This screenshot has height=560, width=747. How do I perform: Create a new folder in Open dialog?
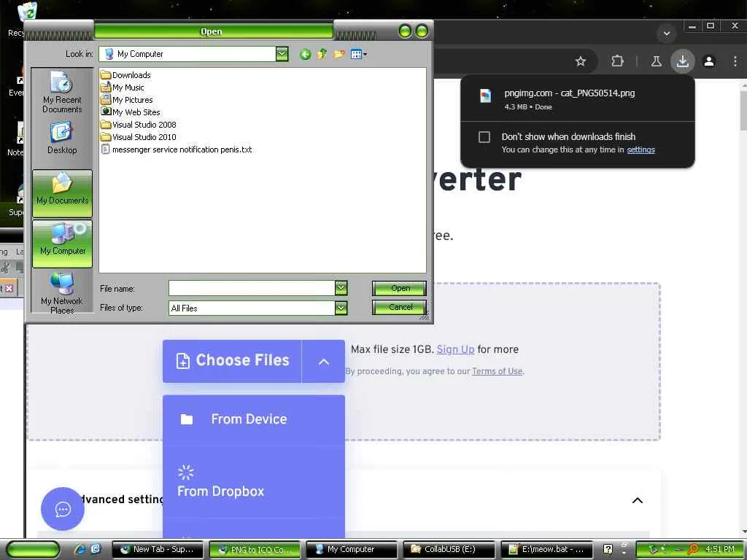click(x=338, y=54)
